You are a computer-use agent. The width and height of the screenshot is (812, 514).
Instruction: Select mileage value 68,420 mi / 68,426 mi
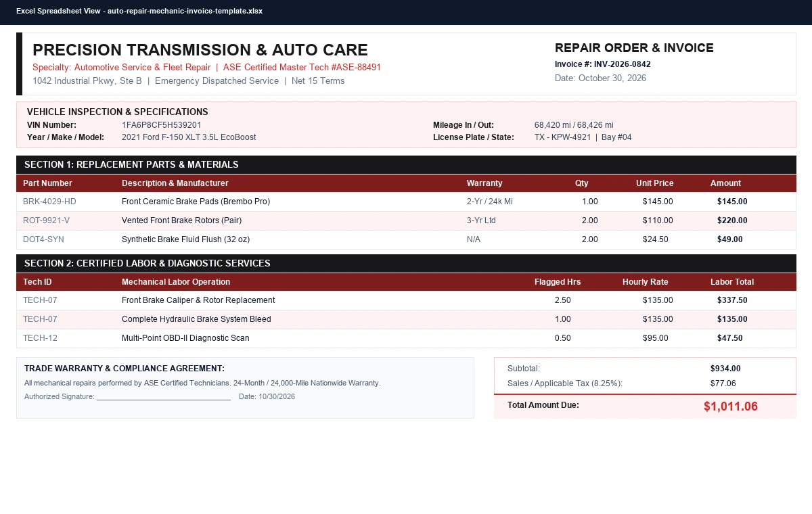[574, 125]
